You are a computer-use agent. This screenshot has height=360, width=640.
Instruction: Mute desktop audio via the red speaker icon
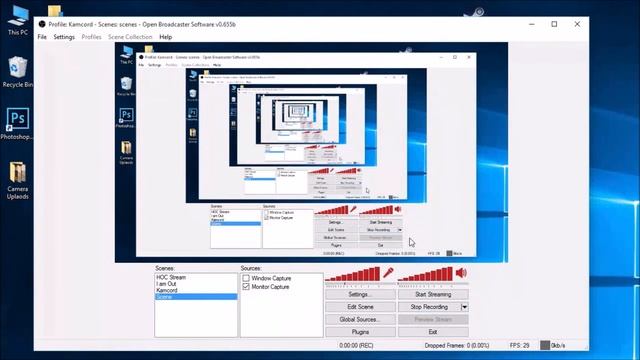click(461, 272)
